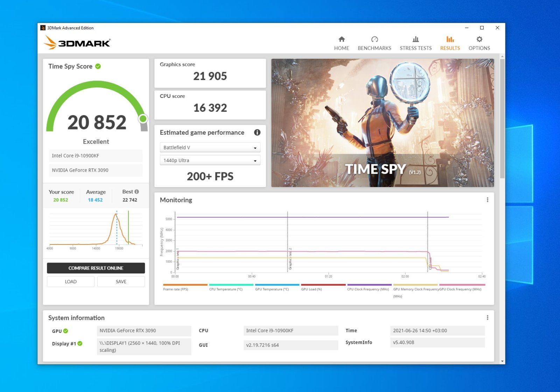Toggle the GPU Memory Clock Frequency legend item
Screen dimensions: 560x392
[x=416, y=291]
